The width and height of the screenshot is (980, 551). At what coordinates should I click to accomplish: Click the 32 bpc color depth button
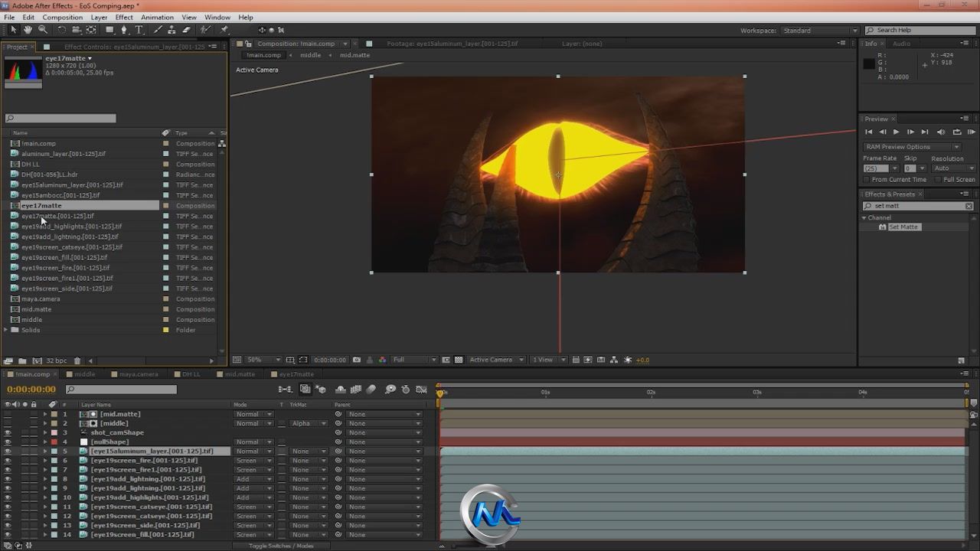click(56, 360)
